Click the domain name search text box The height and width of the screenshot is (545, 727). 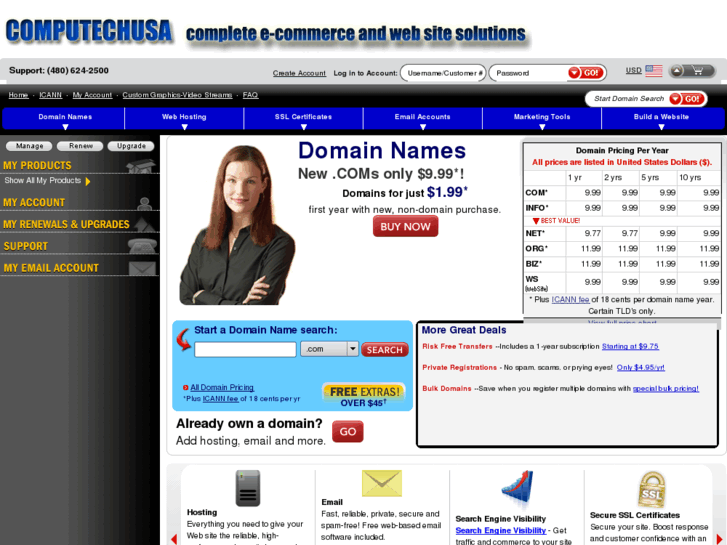[x=245, y=349]
